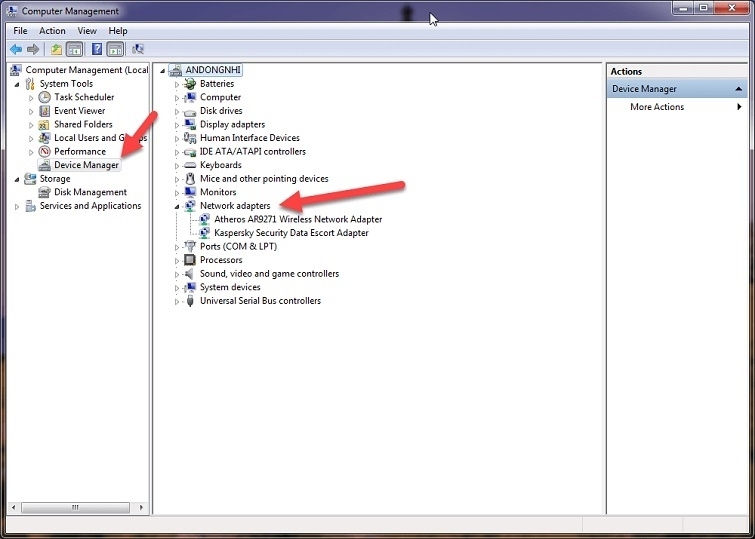Screen dimensions: 755x539
Task: Click the blue Help toolbar icon
Action: (97, 49)
